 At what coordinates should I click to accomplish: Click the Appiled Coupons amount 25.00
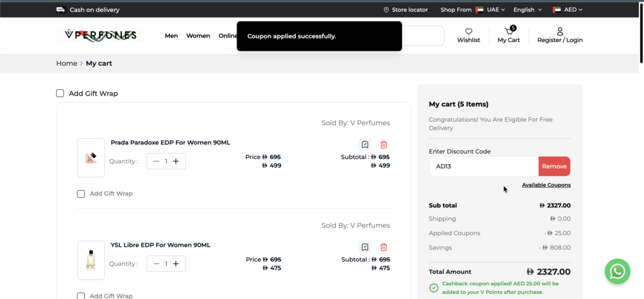pyautogui.click(x=557, y=233)
